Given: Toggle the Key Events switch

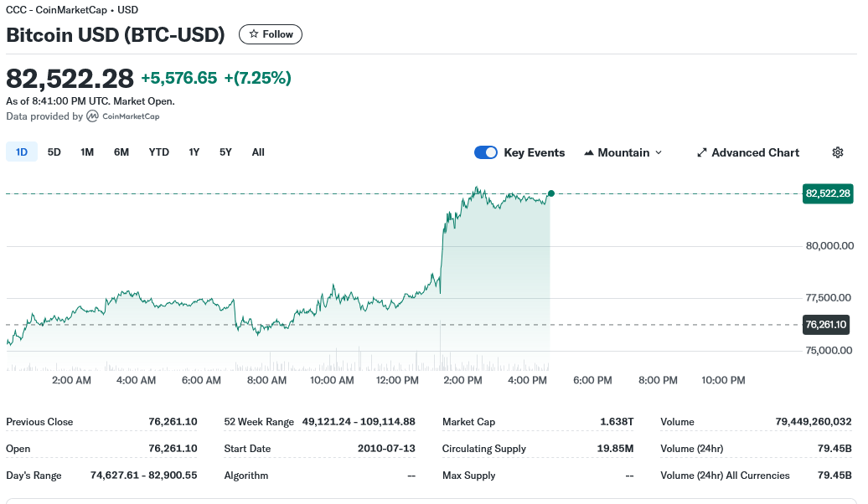Looking at the screenshot, I should coord(486,152).
